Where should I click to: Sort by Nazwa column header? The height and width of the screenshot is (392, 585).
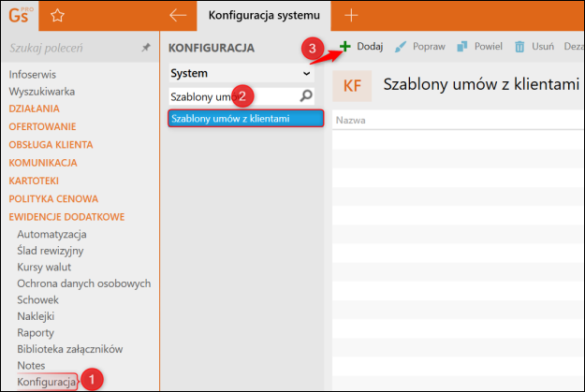350,121
